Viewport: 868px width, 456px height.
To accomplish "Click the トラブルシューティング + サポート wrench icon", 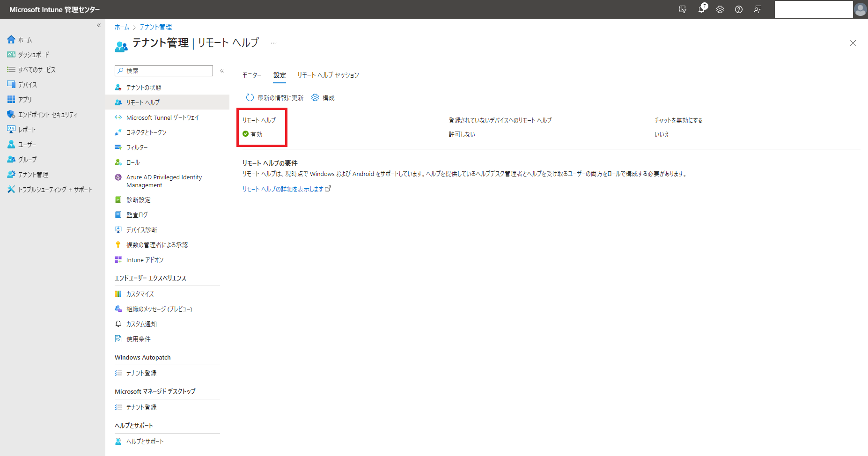I will (x=12, y=189).
